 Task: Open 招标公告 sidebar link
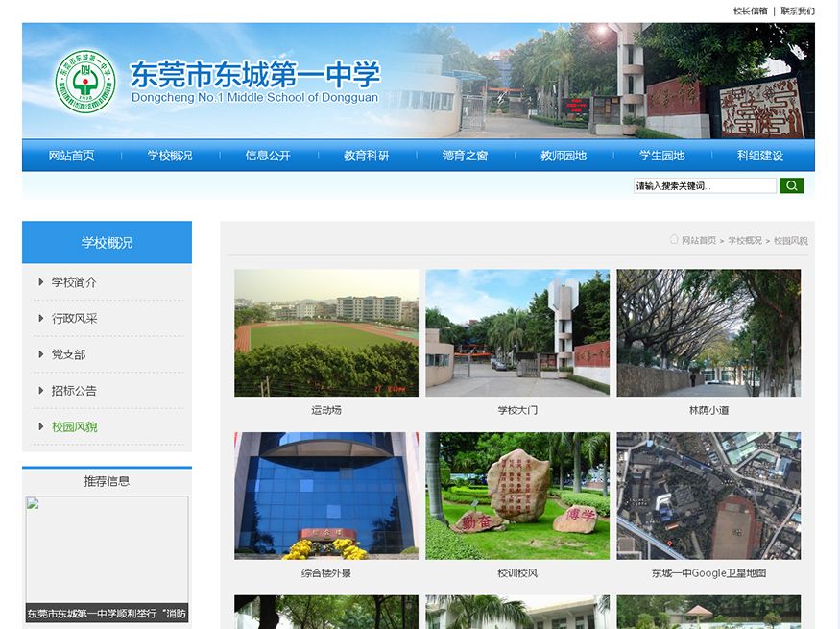tap(74, 391)
